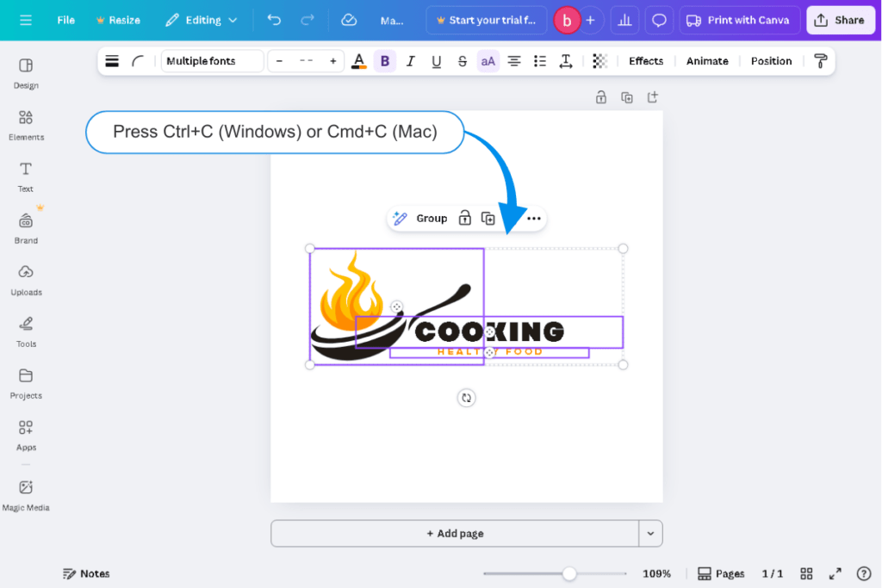Toggle uppercase with the aA button
This screenshot has width=882, height=588.
pyautogui.click(x=488, y=60)
